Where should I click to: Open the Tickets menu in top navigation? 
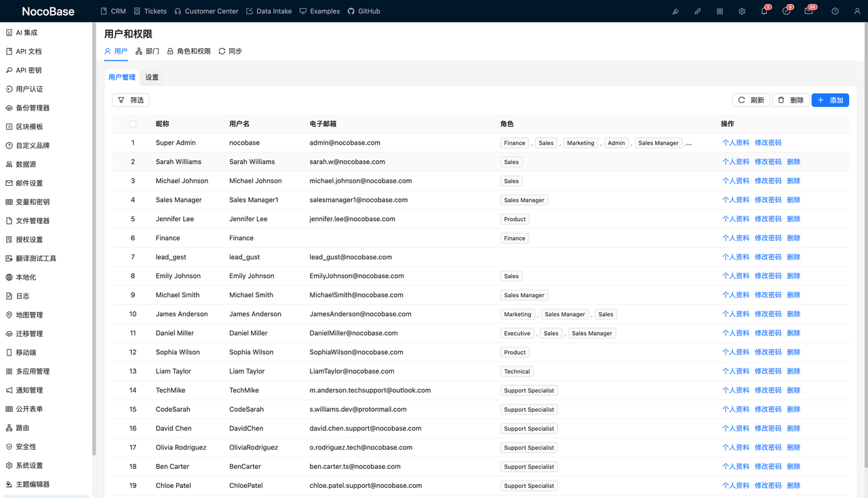point(150,12)
